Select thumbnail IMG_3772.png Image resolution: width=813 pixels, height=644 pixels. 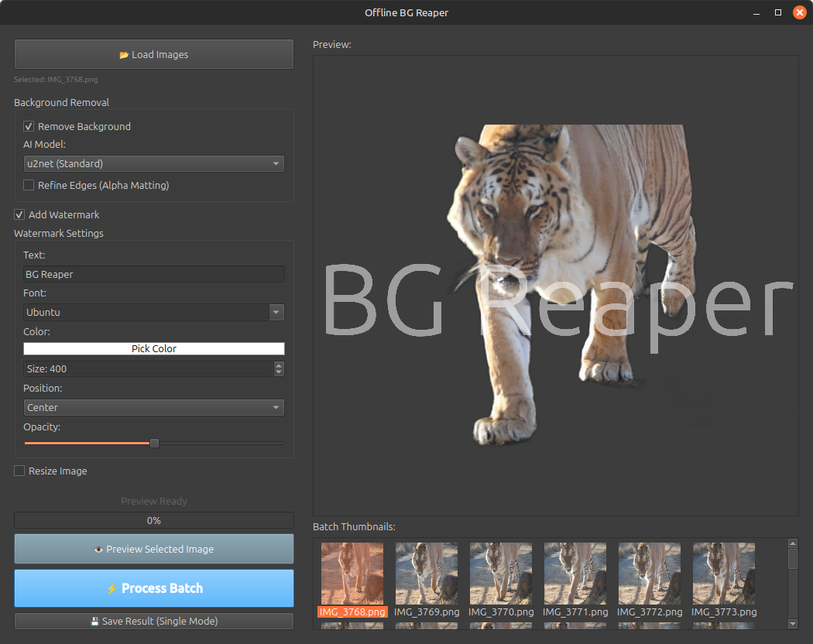pos(650,574)
